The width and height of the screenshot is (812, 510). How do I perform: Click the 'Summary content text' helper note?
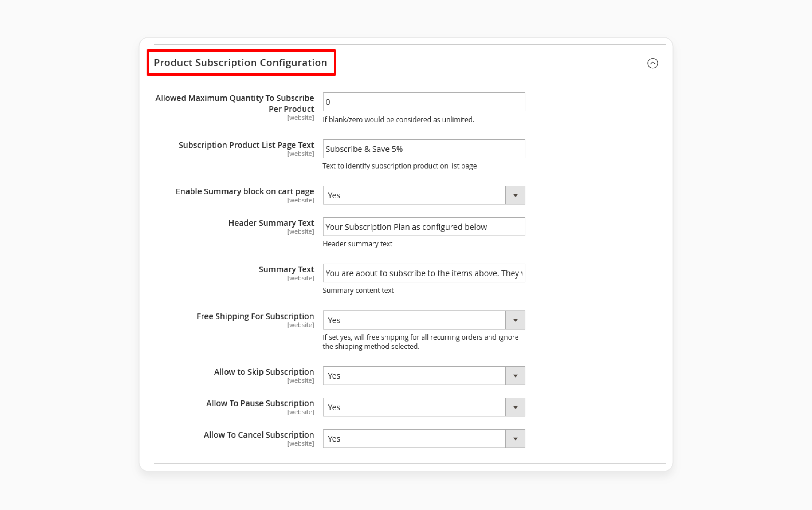pos(358,290)
